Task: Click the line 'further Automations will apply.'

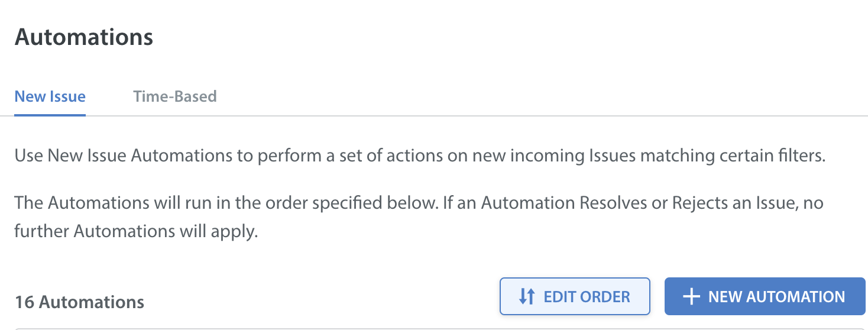Action: pyautogui.click(x=137, y=231)
